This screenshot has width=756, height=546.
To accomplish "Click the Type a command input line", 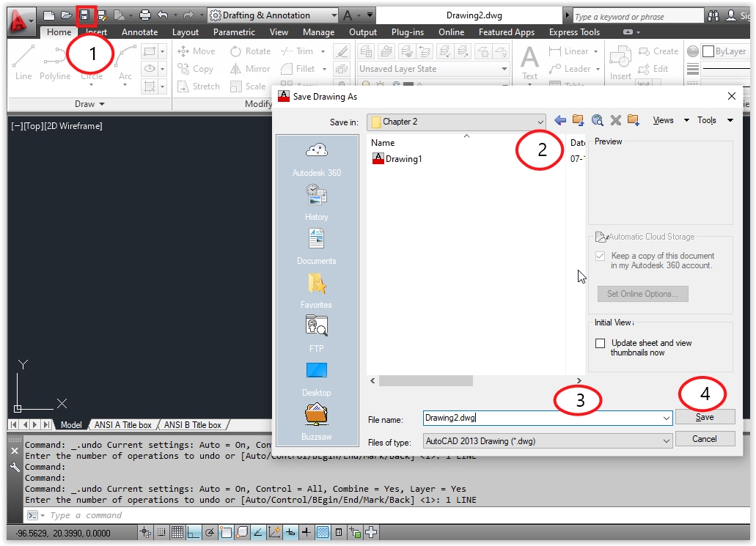I will [x=386, y=515].
